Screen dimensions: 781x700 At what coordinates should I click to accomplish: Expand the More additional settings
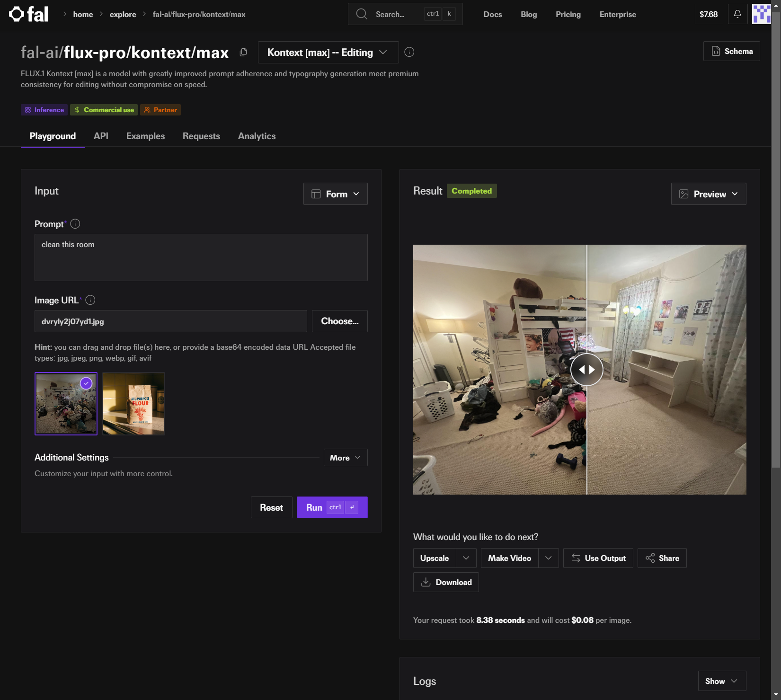click(x=346, y=458)
